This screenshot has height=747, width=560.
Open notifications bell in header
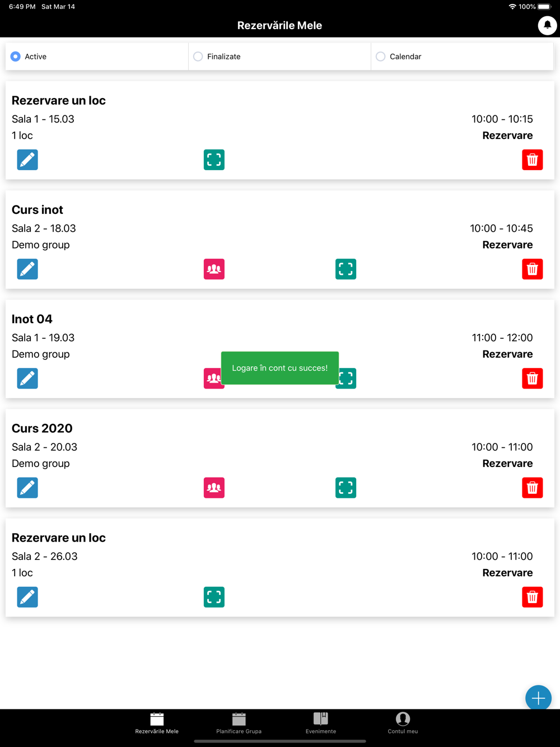pyautogui.click(x=547, y=25)
